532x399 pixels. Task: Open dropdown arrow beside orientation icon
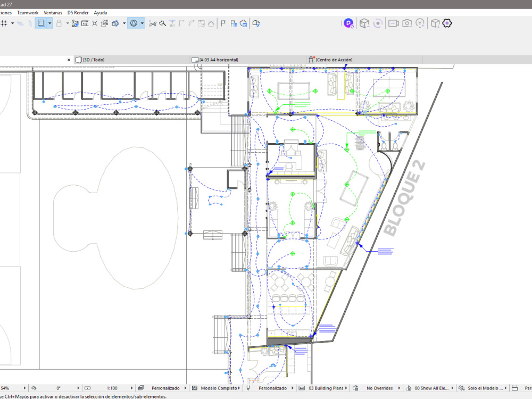(x=124, y=23)
